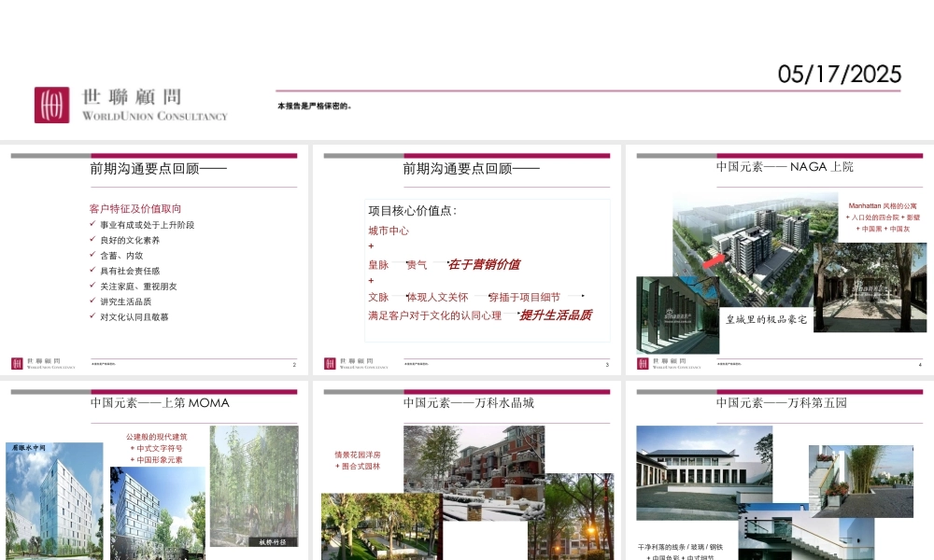Open the MOMA bamboo path photo
Viewport: 934px width, 560px height.
pyautogui.click(x=254, y=485)
